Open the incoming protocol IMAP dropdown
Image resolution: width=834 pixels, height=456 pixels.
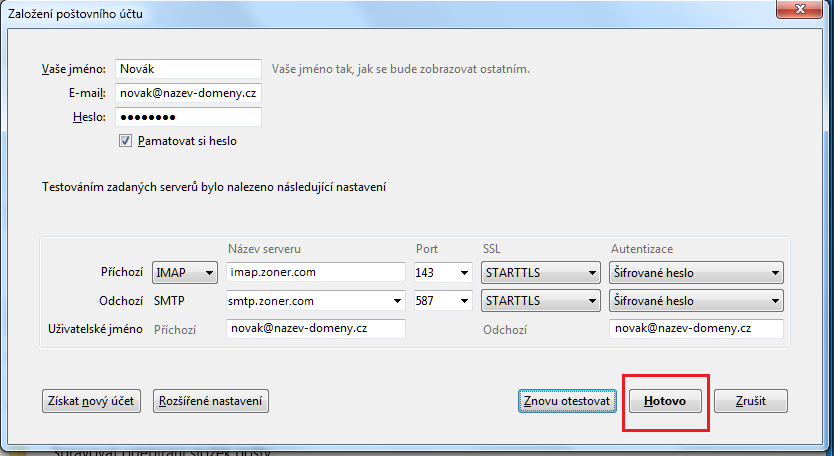click(184, 273)
